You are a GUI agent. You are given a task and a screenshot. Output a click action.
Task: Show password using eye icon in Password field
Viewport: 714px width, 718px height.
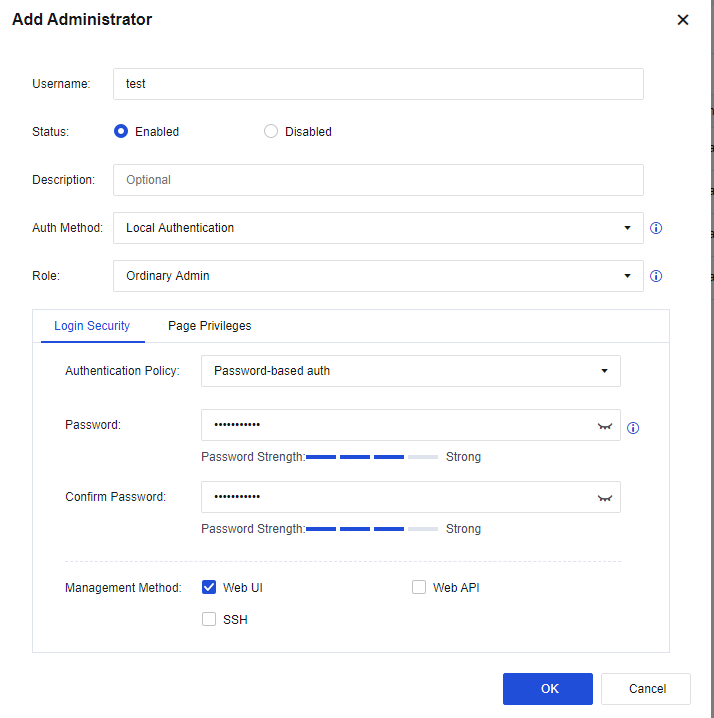click(x=604, y=426)
